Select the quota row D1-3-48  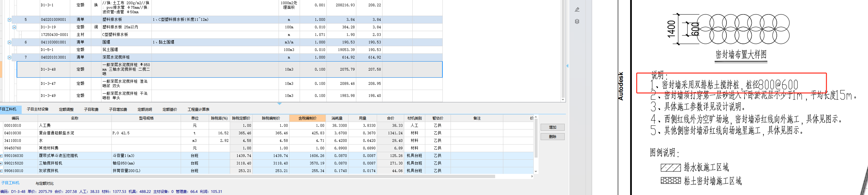pyautogui.click(x=229, y=69)
